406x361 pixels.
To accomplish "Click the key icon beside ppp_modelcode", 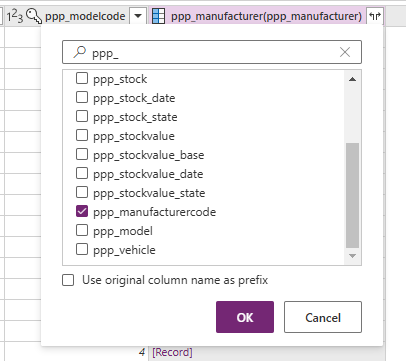I will pos(34,16).
